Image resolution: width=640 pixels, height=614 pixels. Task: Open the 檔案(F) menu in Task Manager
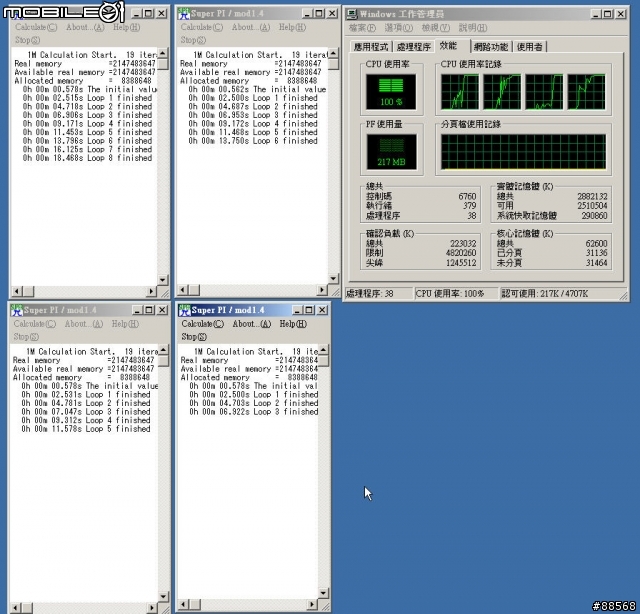(x=362, y=28)
